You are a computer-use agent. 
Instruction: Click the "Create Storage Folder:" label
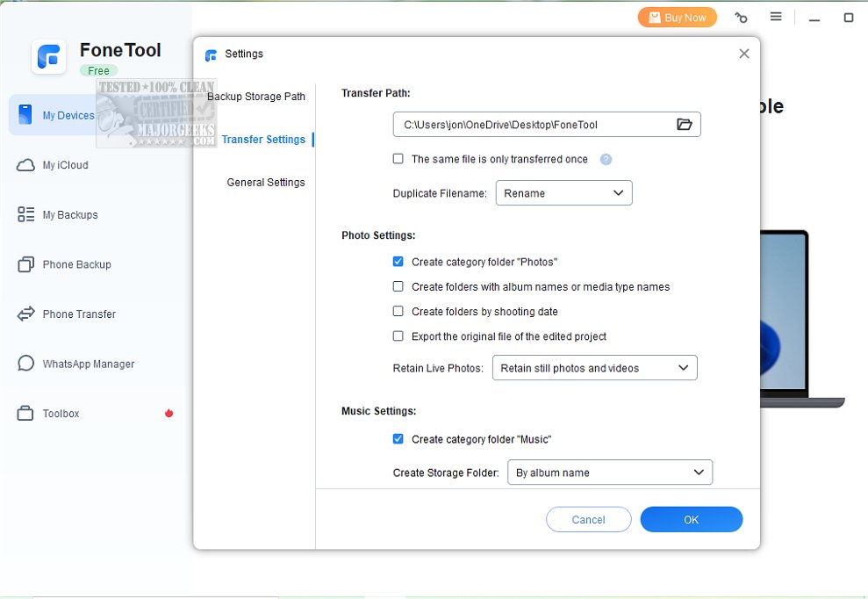tap(446, 473)
